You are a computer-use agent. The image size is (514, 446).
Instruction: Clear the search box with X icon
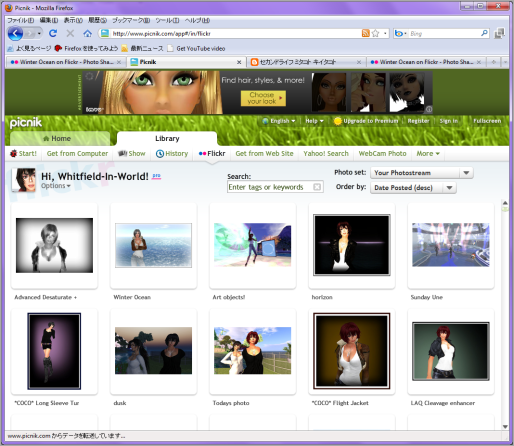317,187
